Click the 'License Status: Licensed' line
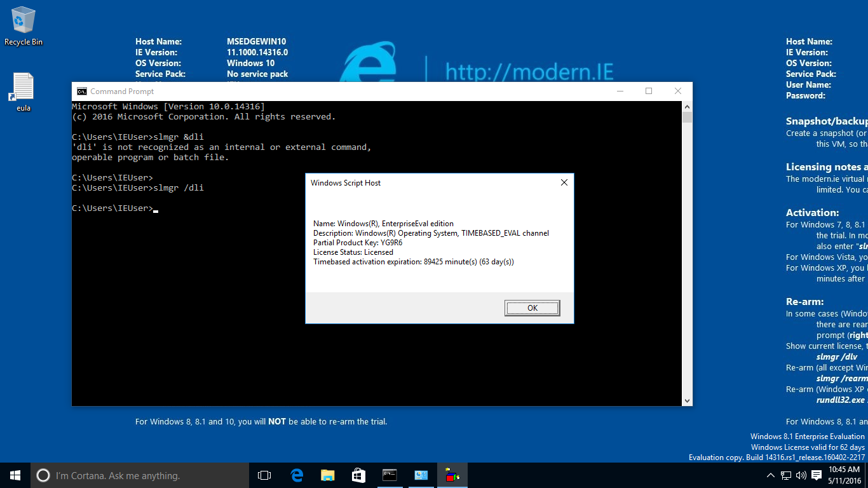Viewport: 868px width, 488px height. tap(353, 252)
